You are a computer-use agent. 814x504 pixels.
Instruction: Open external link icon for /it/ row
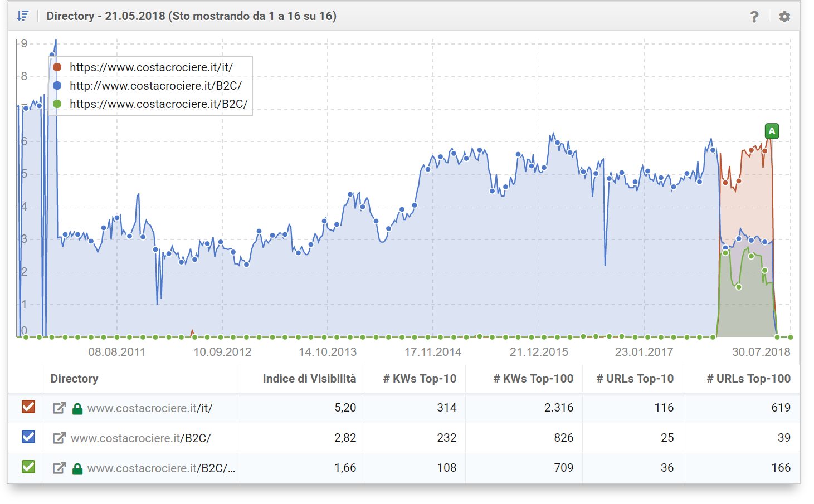pos(59,408)
